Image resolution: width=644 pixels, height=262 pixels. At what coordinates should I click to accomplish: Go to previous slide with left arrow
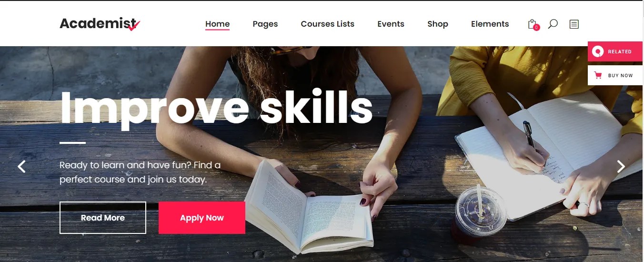(x=21, y=166)
